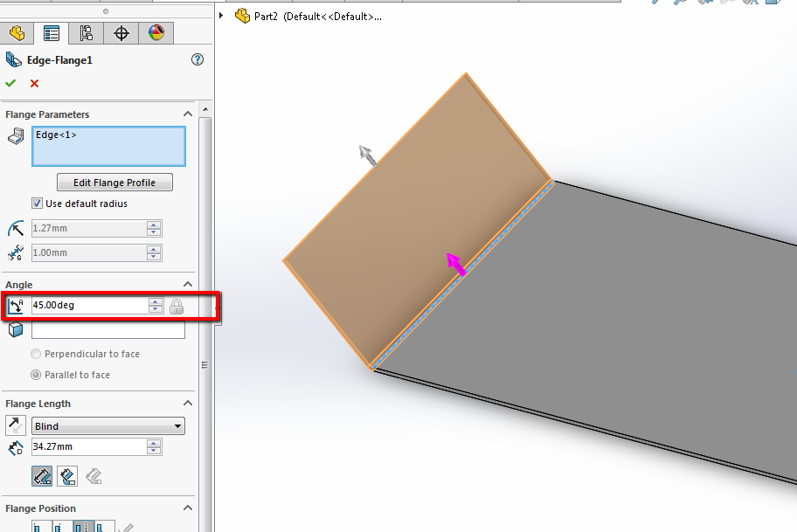Decrease the 34.27mm flange length stepper
This screenshot has width=797, height=532.
(154, 451)
